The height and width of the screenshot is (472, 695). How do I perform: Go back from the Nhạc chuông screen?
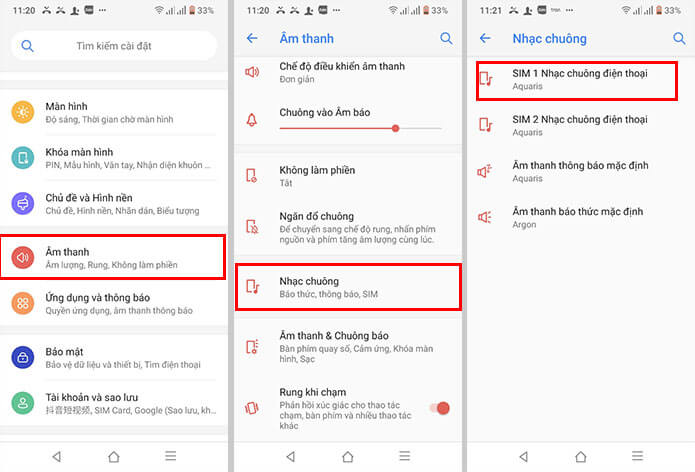click(485, 38)
